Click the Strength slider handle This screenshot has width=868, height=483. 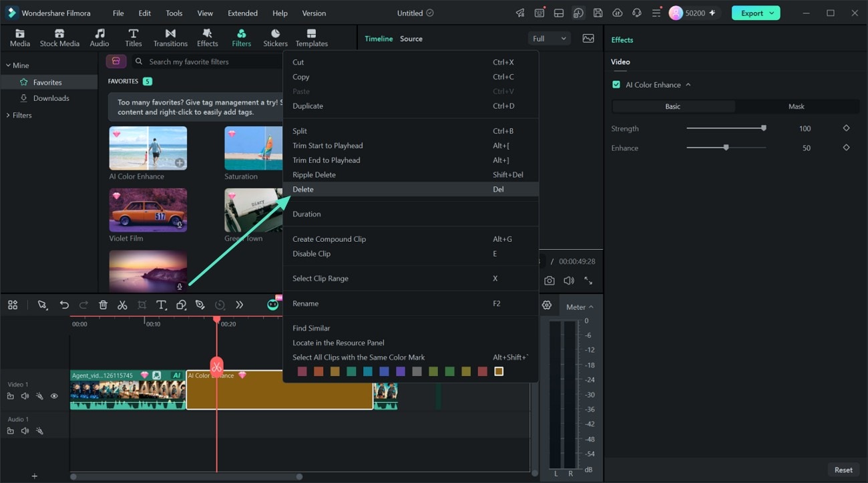tap(764, 128)
